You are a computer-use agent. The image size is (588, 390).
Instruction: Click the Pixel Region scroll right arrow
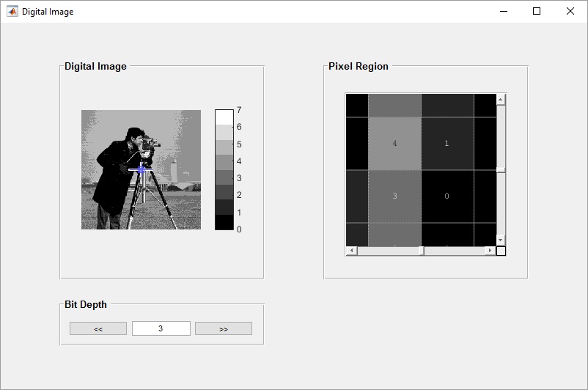click(x=490, y=251)
